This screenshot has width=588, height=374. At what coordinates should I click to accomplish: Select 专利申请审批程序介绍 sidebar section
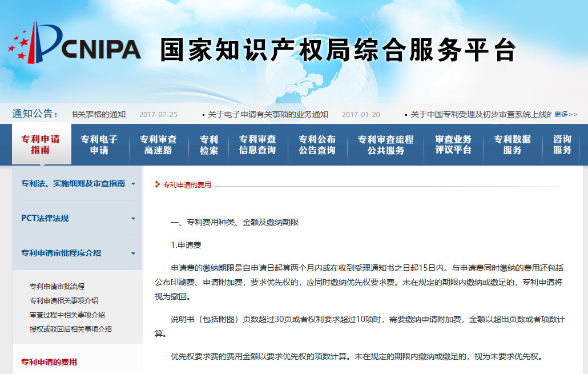click(61, 253)
